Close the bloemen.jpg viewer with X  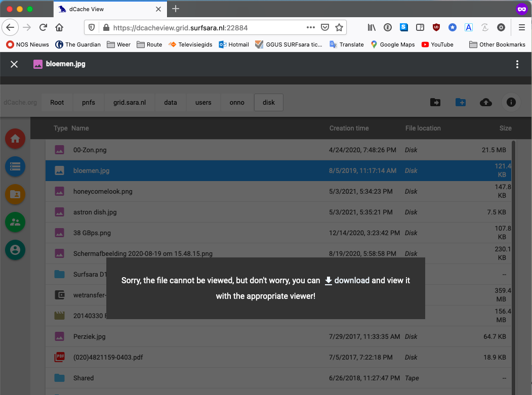pos(14,64)
